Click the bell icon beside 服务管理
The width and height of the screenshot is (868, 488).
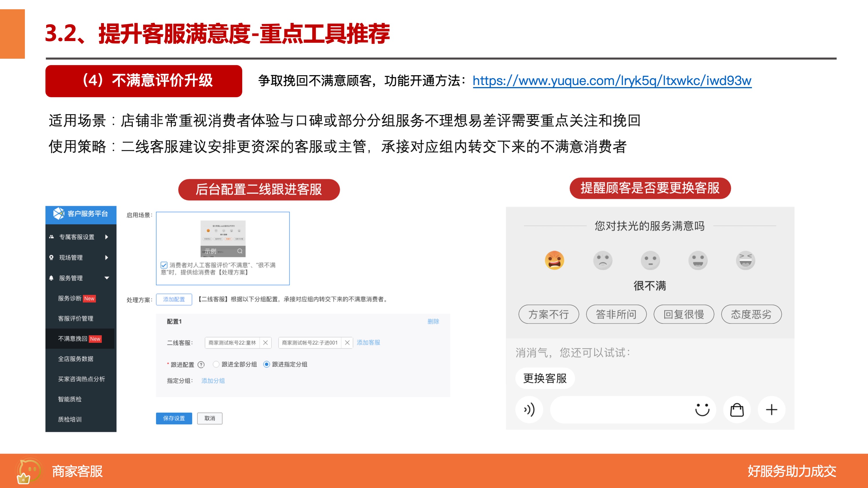[x=51, y=278]
